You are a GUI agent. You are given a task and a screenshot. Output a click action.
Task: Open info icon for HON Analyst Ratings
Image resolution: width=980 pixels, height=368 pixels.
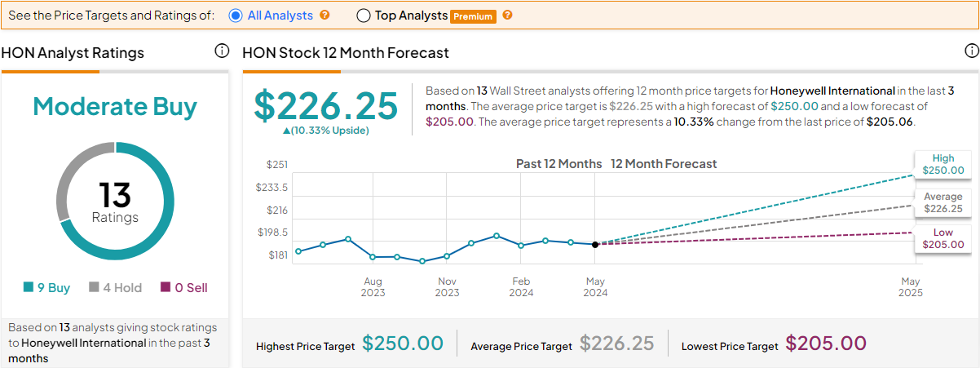pyautogui.click(x=222, y=51)
